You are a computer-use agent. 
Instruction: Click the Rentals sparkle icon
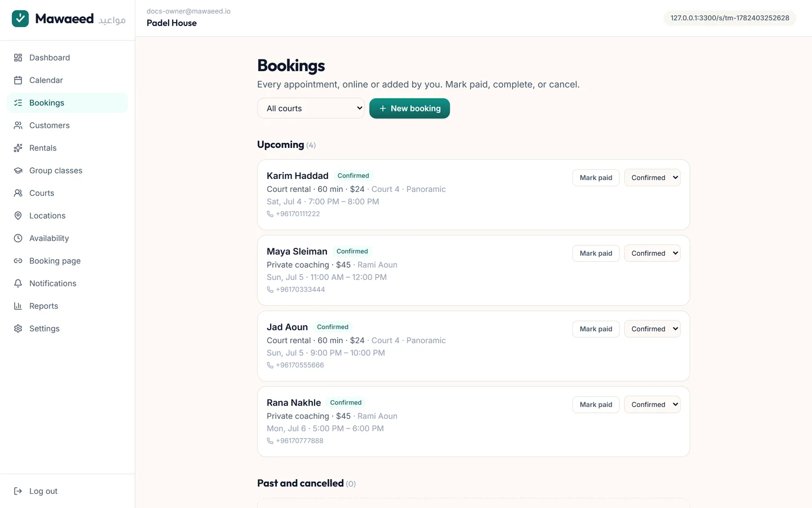click(18, 148)
